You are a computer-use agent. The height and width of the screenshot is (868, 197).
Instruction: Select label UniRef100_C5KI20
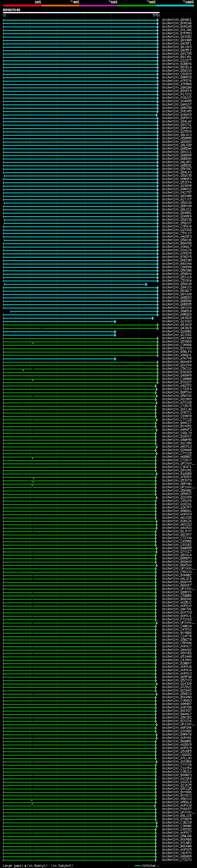(x=176, y=369)
